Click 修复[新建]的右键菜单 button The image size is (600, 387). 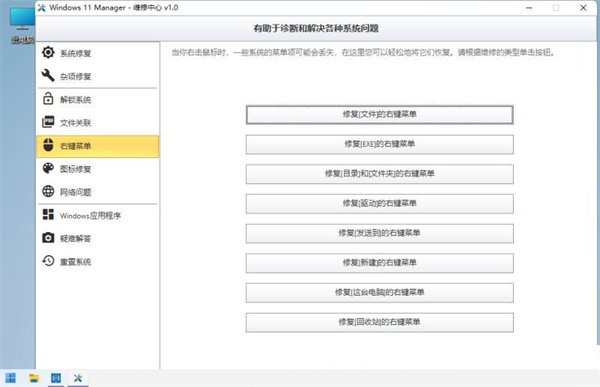(380, 263)
